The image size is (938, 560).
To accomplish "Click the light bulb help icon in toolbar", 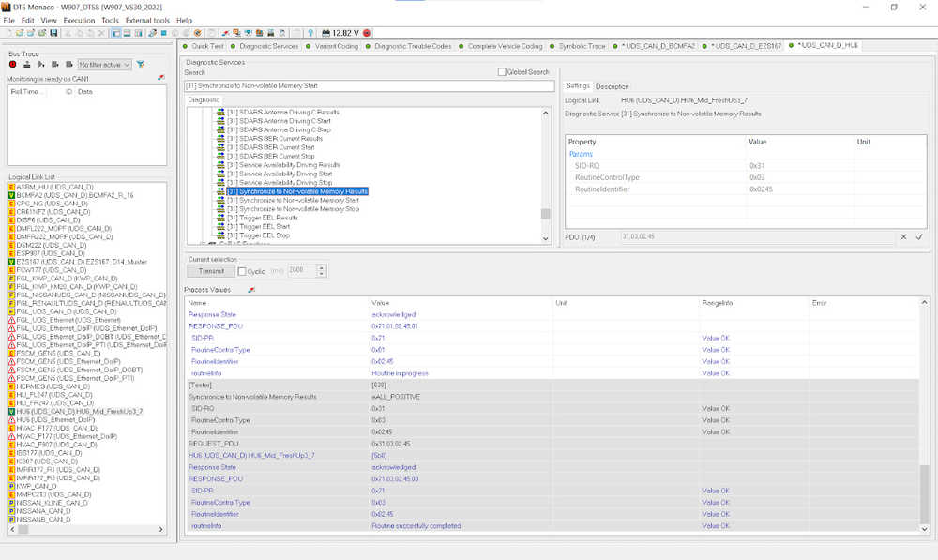I will click(310, 33).
